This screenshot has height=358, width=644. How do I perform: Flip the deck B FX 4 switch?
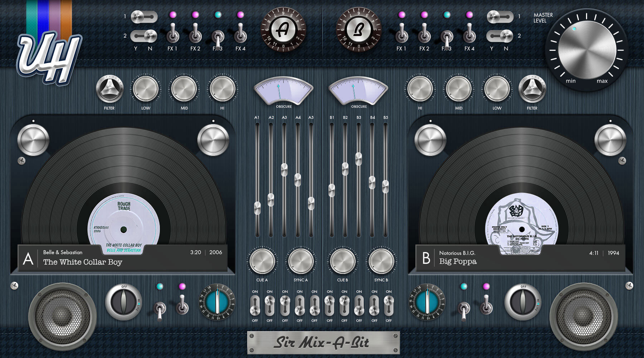coord(469,33)
